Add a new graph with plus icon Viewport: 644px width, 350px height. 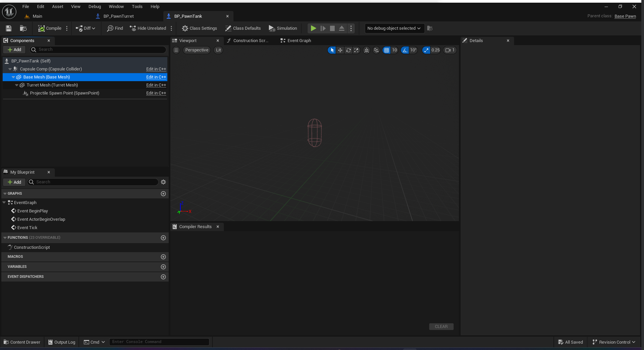pos(163,194)
